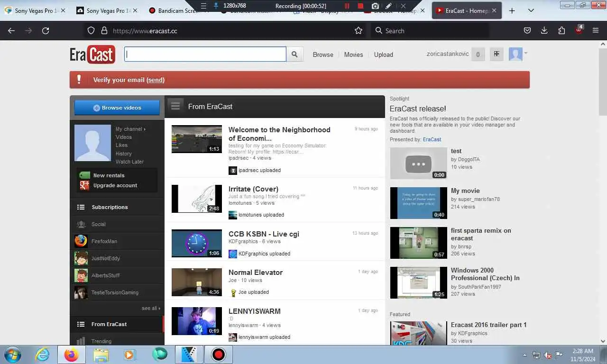Open a new browser tab

click(x=512, y=10)
